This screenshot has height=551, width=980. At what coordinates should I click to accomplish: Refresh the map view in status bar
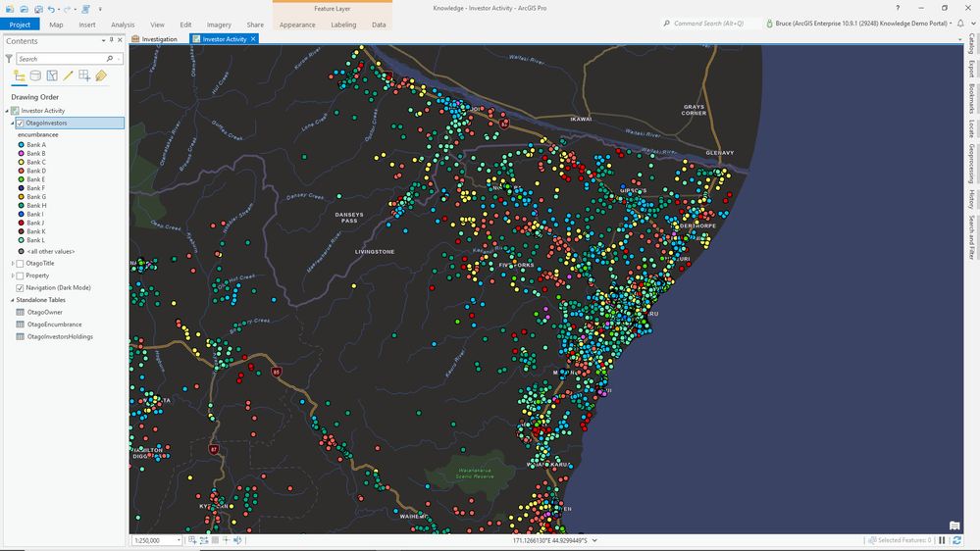coord(957,540)
